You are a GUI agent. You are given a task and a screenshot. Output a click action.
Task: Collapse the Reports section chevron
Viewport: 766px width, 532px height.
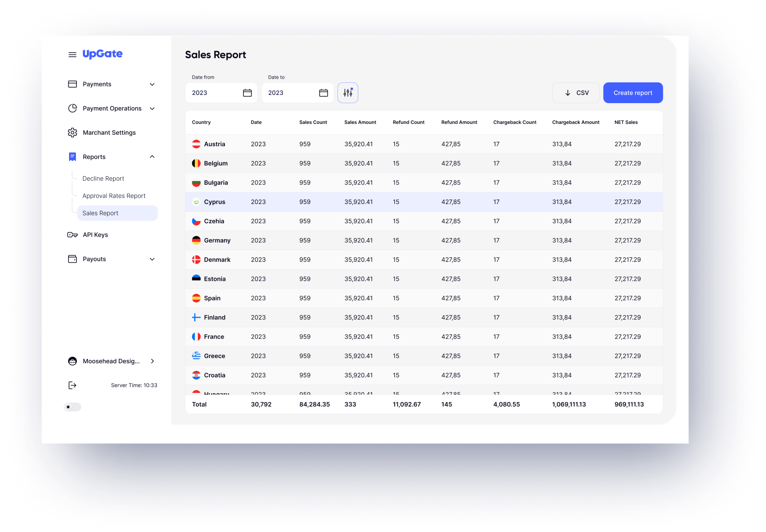click(x=152, y=157)
